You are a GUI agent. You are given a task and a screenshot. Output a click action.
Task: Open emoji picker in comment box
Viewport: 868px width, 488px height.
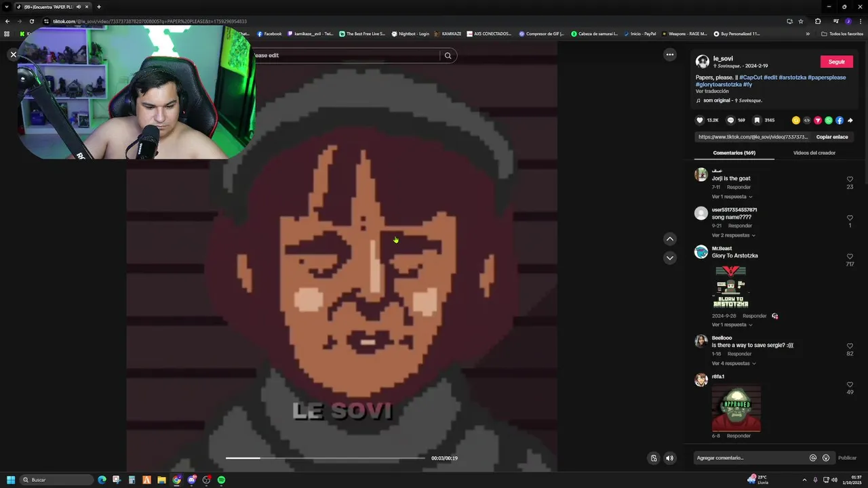pyautogui.click(x=826, y=457)
